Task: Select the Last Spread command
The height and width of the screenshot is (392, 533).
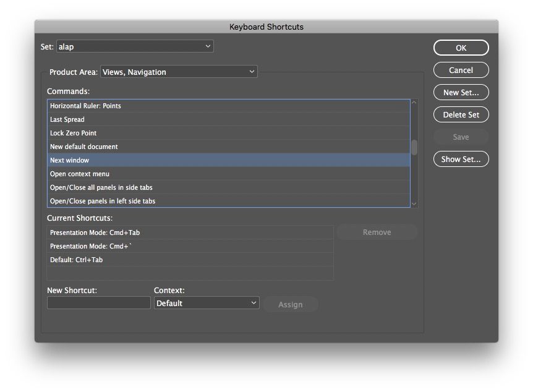Action: (228, 119)
